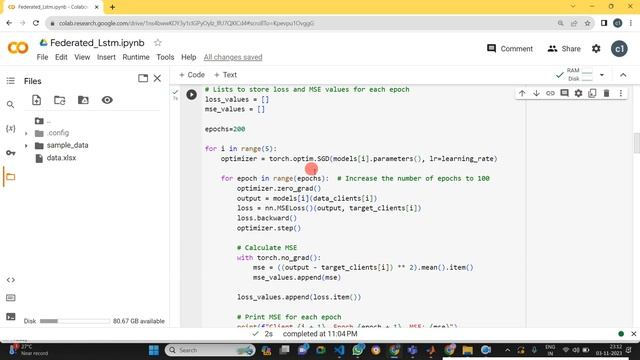This screenshot has height=360, width=640.
Task: Open the View menu
Action: coord(82,57)
